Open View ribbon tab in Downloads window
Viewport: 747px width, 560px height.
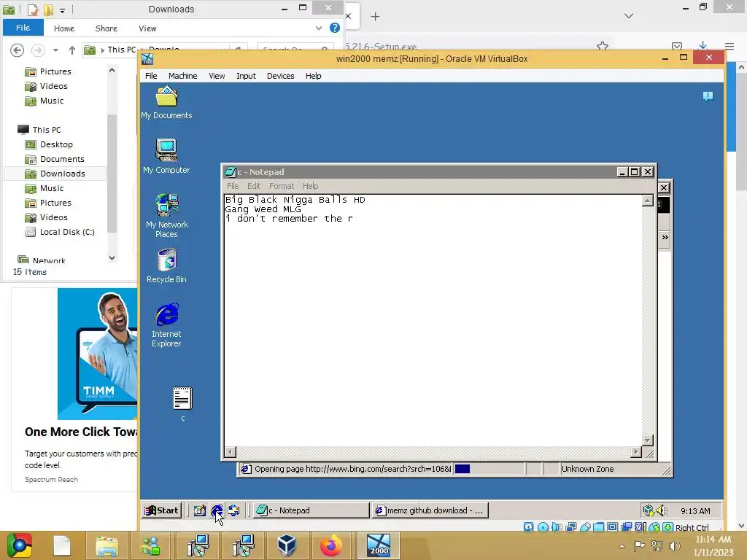coord(147,28)
